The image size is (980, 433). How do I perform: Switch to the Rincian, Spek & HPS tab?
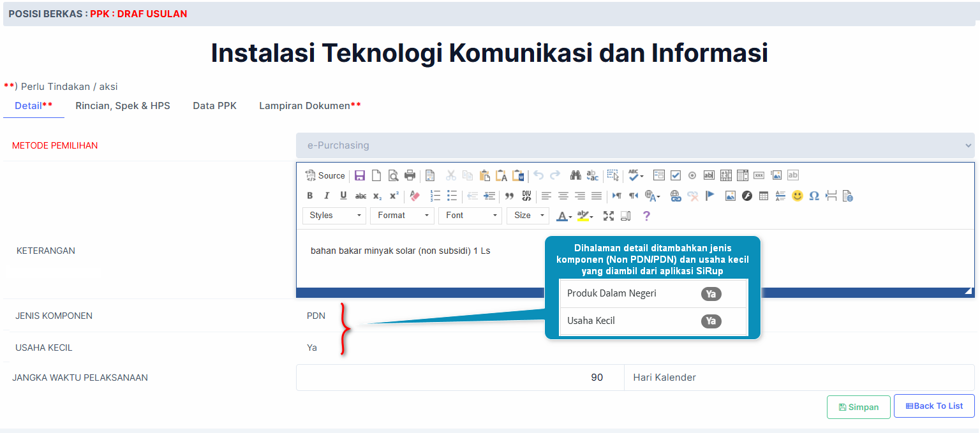(122, 106)
